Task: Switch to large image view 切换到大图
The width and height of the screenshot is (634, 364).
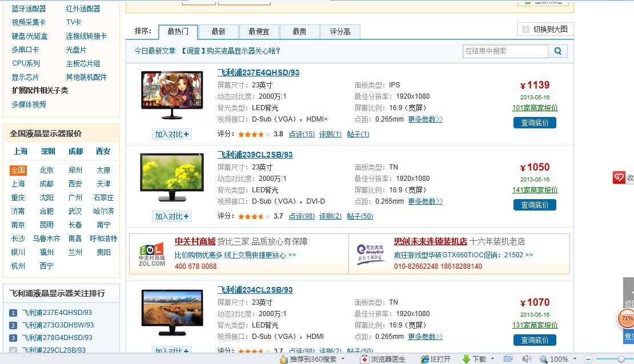Action: [545, 29]
